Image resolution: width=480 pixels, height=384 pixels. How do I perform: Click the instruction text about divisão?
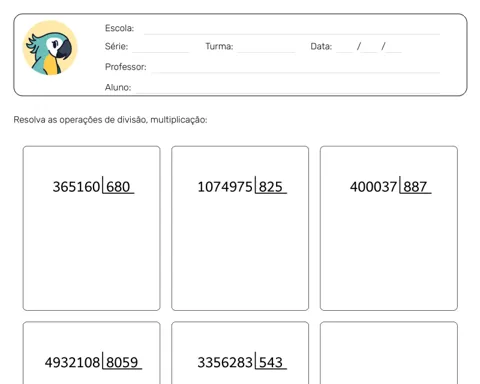click(x=110, y=120)
